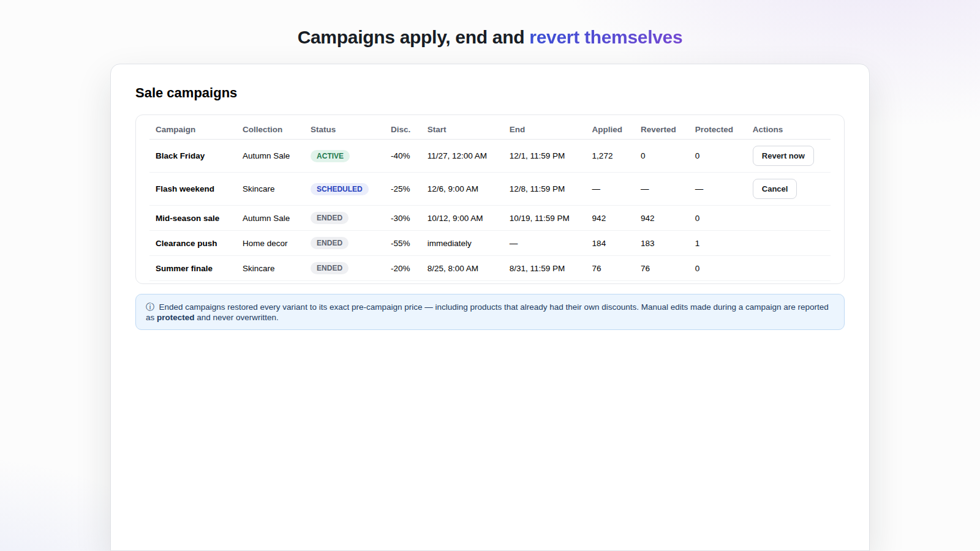Click the Revert now button for Black Friday
This screenshot has height=551, width=980.
coord(783,156)
